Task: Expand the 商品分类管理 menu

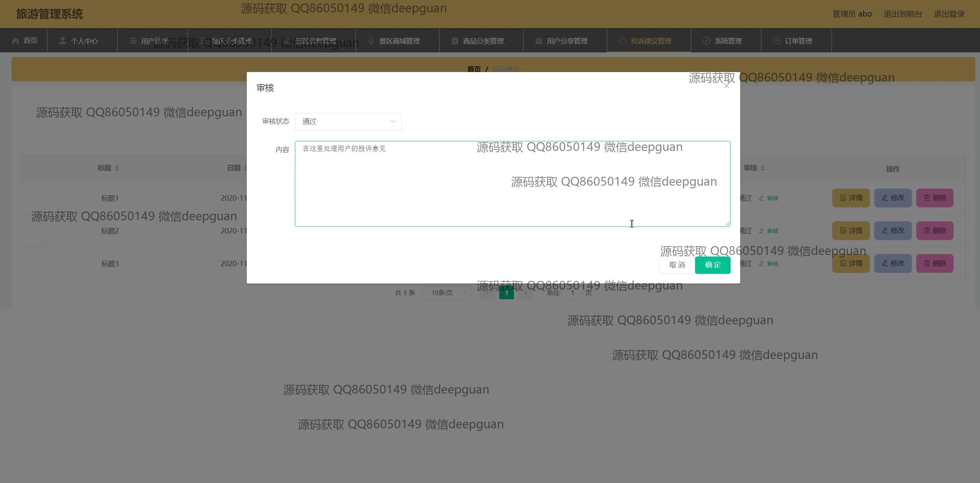Action: pyautogui.click(x=483, y=41)
